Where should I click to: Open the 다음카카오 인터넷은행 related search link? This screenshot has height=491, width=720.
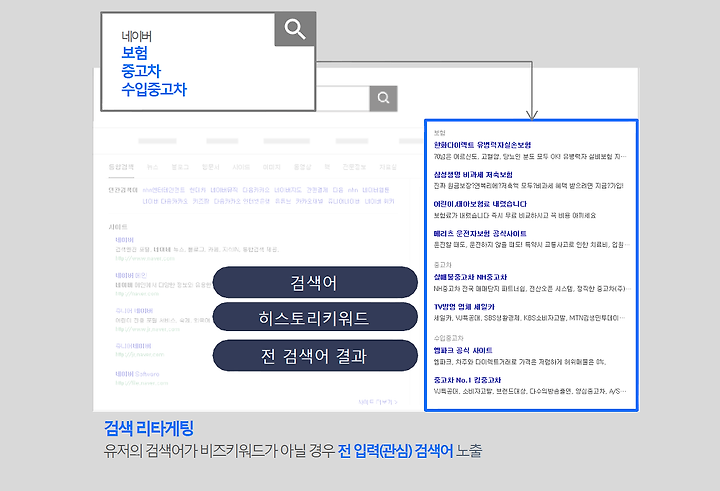242,201
